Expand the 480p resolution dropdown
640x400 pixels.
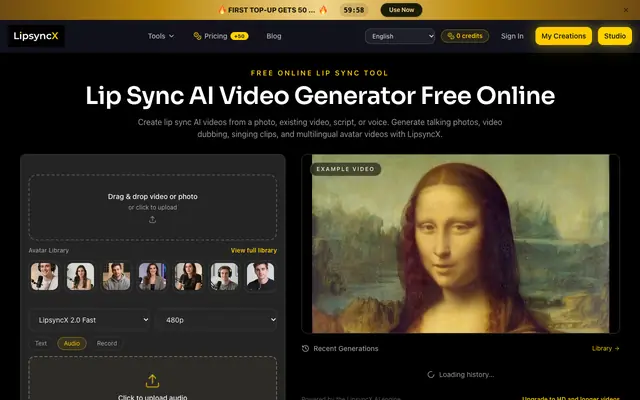tap(217, 320)
